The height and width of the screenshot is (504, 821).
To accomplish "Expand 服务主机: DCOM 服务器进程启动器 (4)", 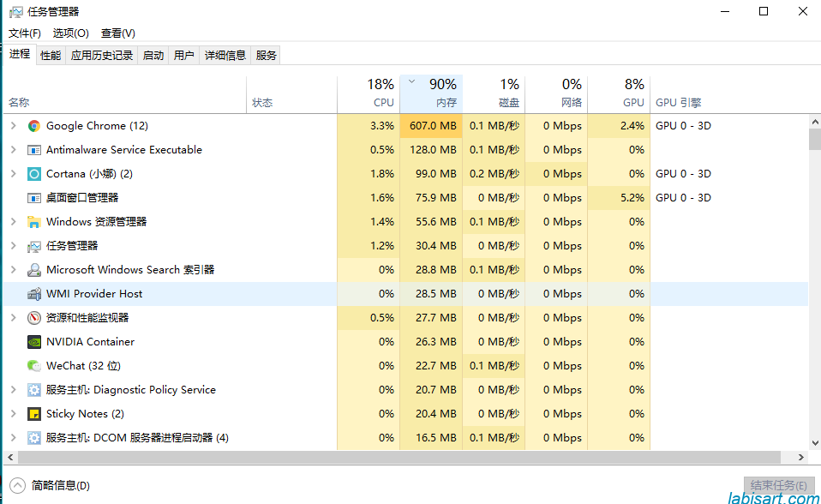I will [14, 438].
